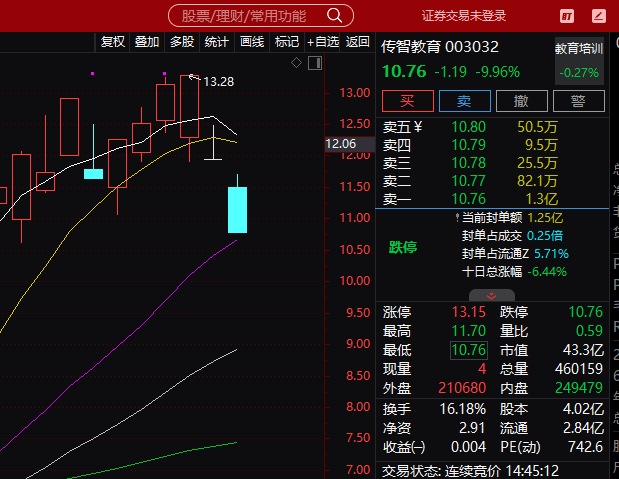
Task: Click the -0.27% sector change value
Action: [x=579, y=73]
